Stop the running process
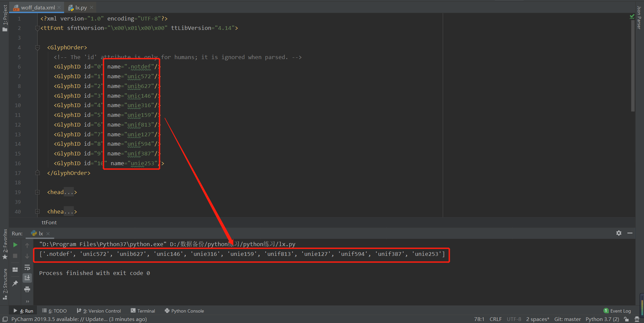 pos(15,256)
